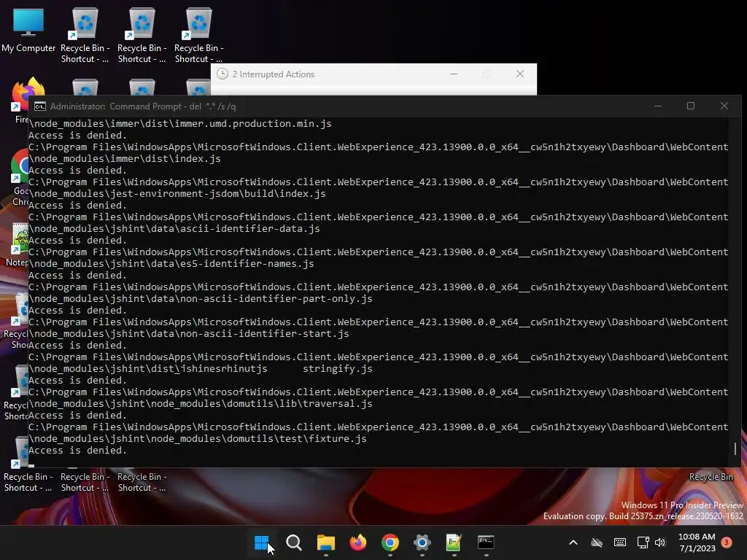The height and width of the screenshot is (560, 747).
Task: Launch Firefox from the taskbar
Action: (357, 542)
